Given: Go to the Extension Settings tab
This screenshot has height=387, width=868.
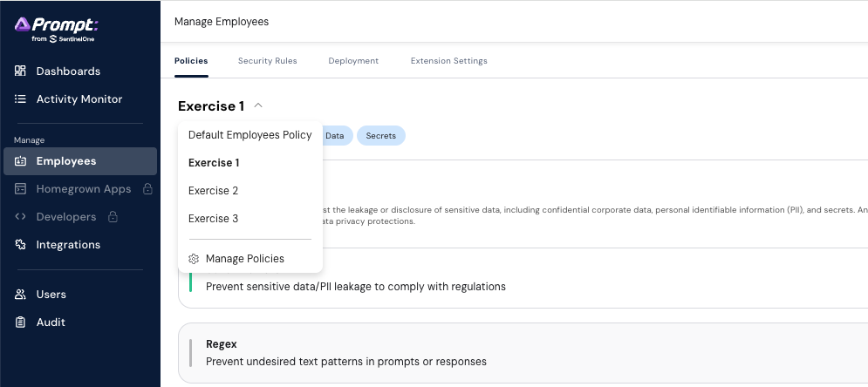Looking at the screenshot, I should tap(448, 61).
